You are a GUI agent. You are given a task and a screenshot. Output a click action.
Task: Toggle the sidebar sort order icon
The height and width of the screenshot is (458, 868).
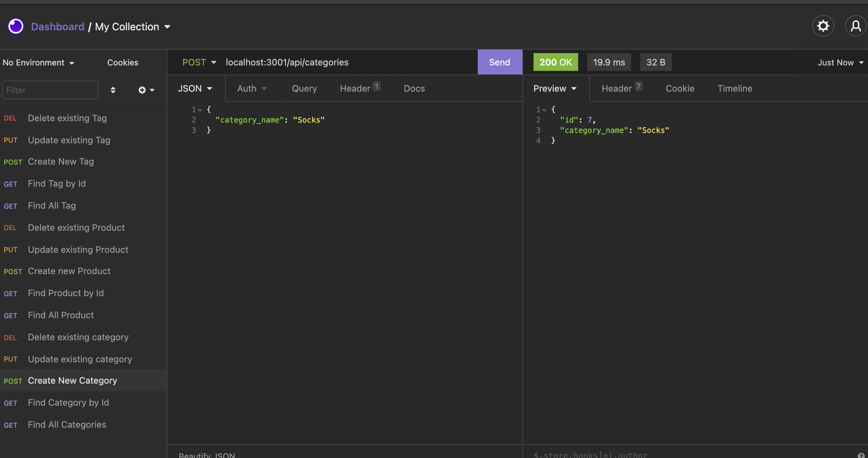(x=113, y=90)
